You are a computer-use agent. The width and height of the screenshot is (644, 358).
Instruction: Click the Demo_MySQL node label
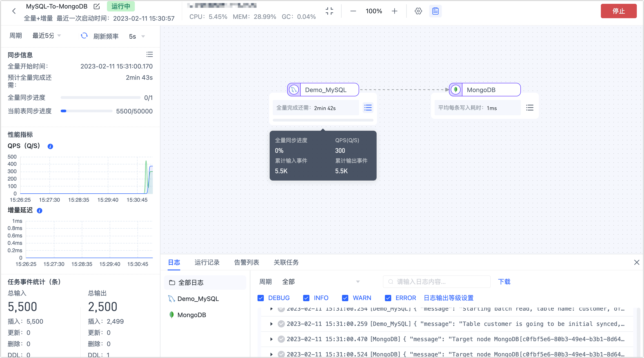[326, 90]
